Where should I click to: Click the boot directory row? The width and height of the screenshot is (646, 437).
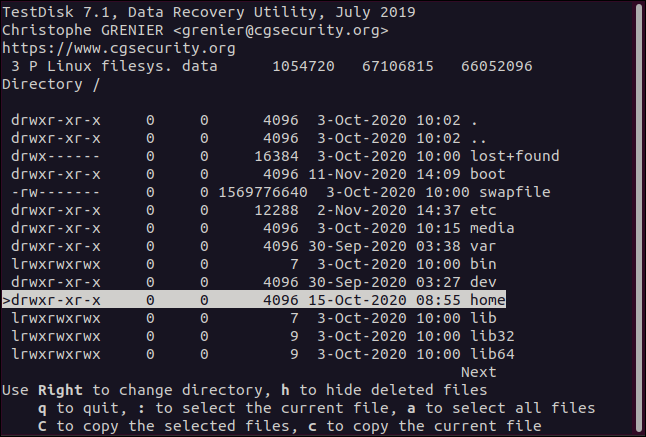point(487,174)
